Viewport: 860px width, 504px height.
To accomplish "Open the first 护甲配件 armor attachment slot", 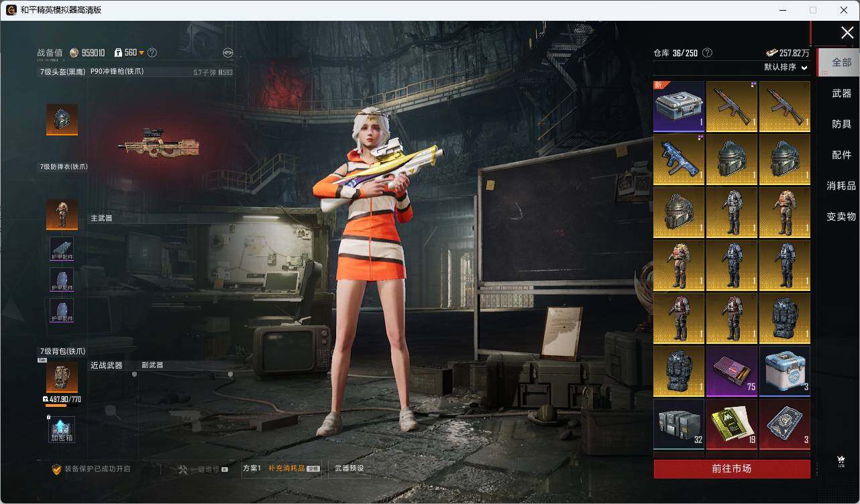I will coord(62,249).
